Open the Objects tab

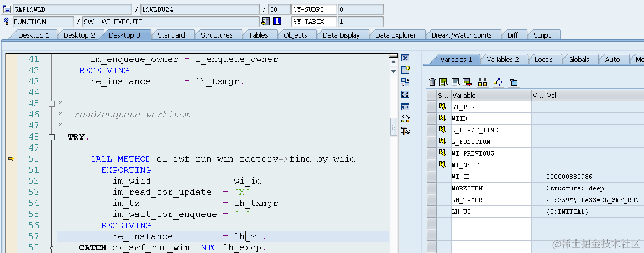[x=295, y=35]
